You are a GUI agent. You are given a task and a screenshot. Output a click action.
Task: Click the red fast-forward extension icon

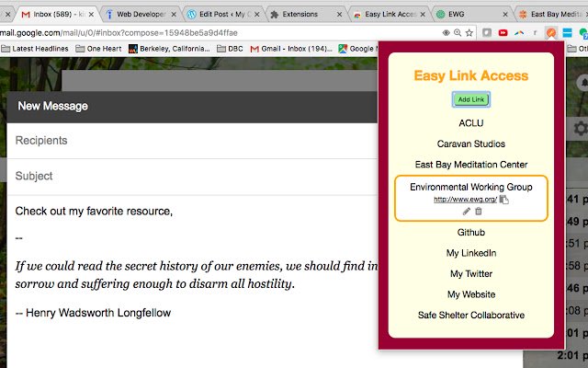[503, 33]
